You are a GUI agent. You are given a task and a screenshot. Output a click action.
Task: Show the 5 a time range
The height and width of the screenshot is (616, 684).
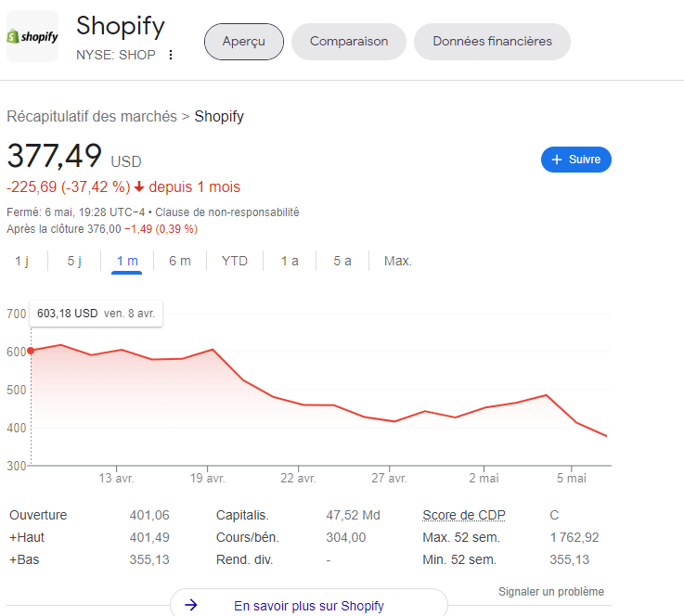(342, 261)
